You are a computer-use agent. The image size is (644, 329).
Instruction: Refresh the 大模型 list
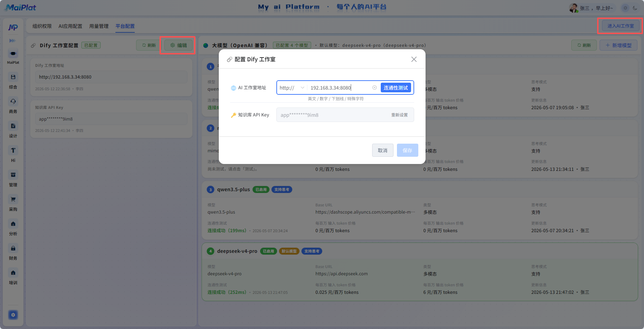(x=584, y=45)
